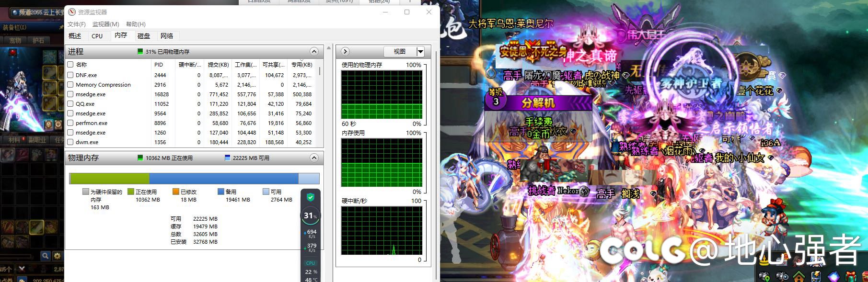868x282 pixels.
Task: Click the green-roofed house icon in game bar
Action: pyautogui.click(x=799, y=276)
